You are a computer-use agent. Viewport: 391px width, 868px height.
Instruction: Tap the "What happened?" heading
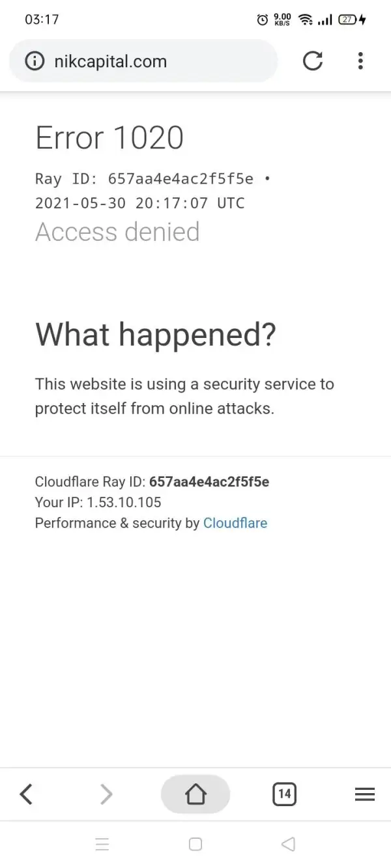pyautogui.click(x=156, y=334)
